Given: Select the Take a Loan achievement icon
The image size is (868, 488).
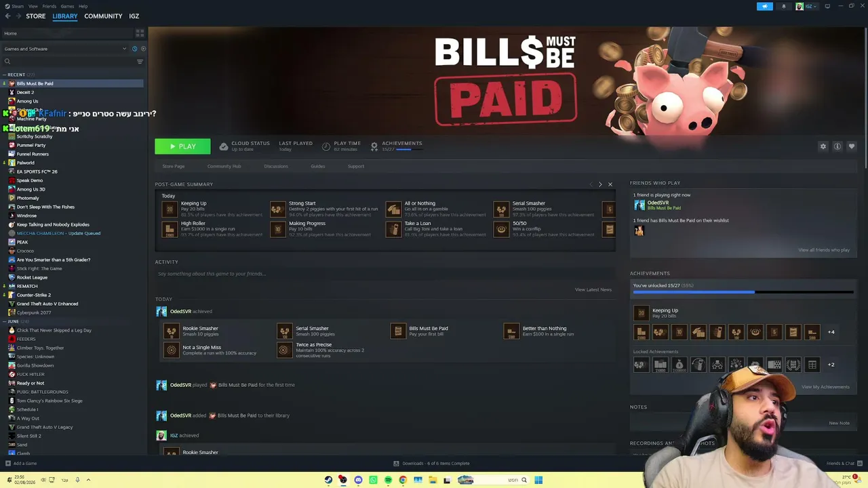Looking at the screenshot, I should click(x=393, y=229).
